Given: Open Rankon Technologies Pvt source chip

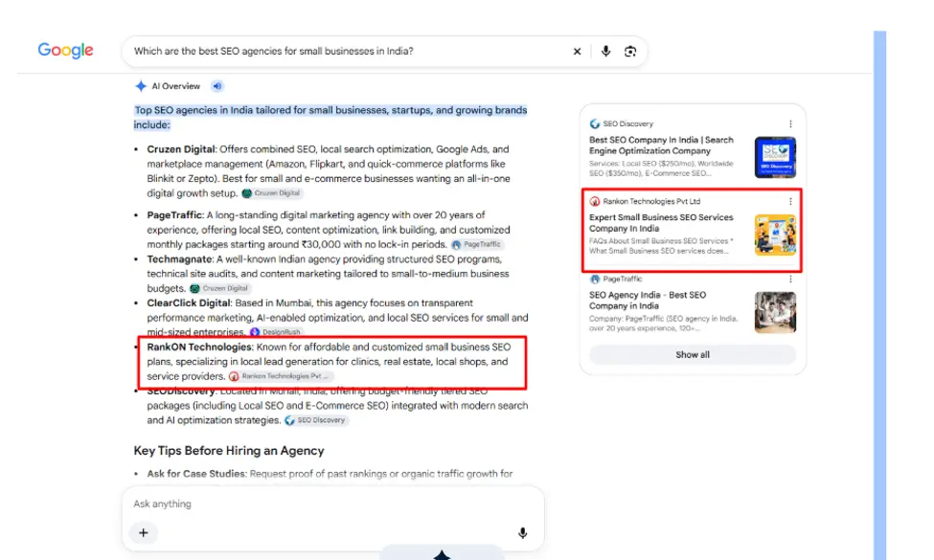Looking at the screenshot, I should point(280,376).
